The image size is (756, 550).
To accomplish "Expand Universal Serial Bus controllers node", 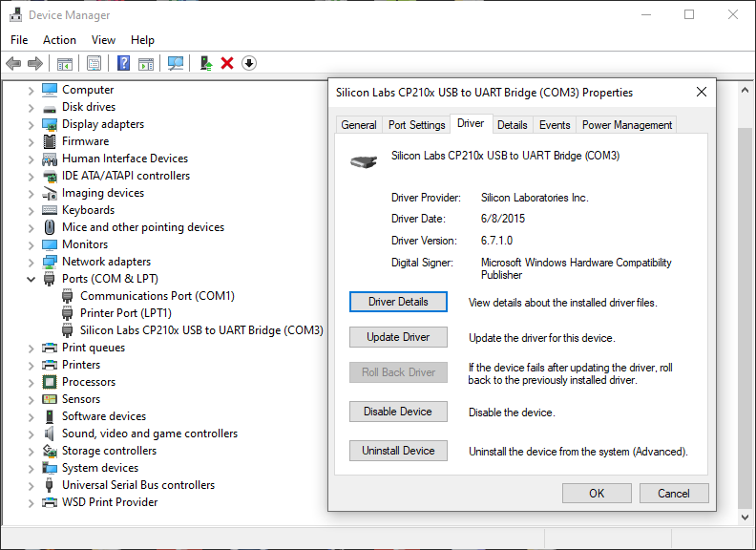I will tap(31, 485).
